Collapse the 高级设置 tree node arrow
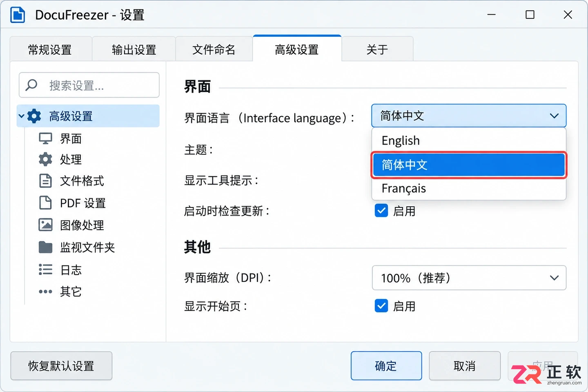 tap(21, 116)
